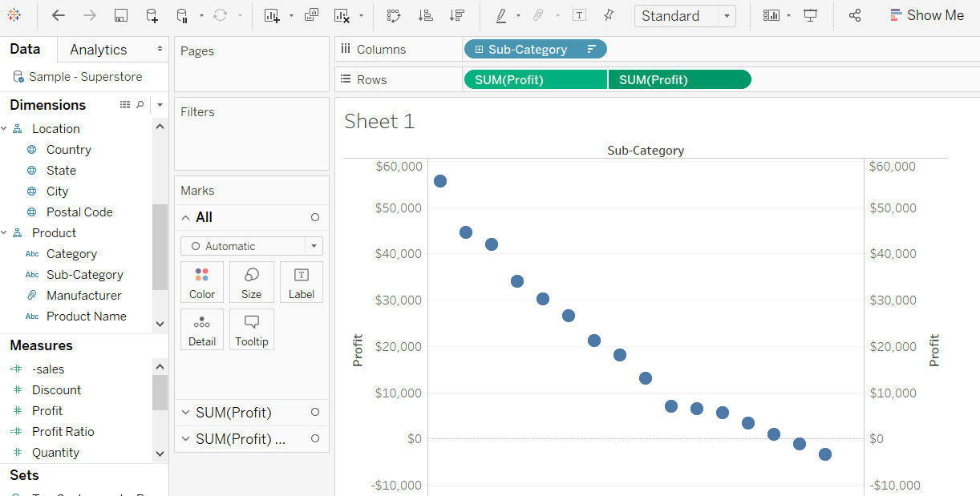Click the sort indicator on Sub-Category pill

tap(592, 50)
